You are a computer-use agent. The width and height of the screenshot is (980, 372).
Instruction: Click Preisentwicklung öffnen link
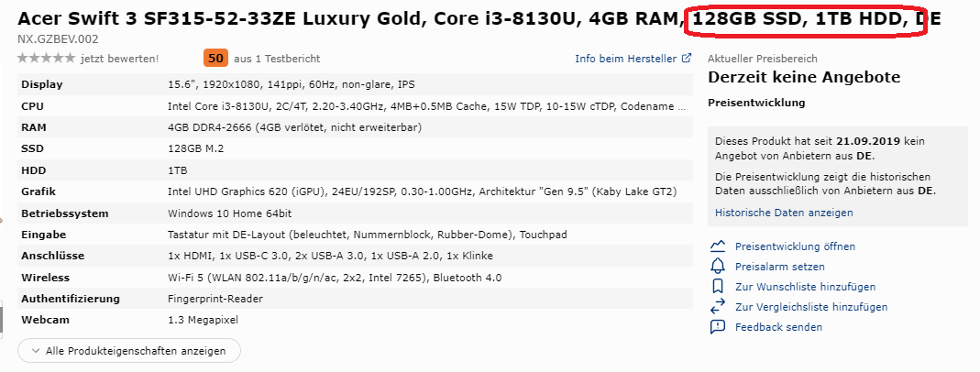pos(795,246)
